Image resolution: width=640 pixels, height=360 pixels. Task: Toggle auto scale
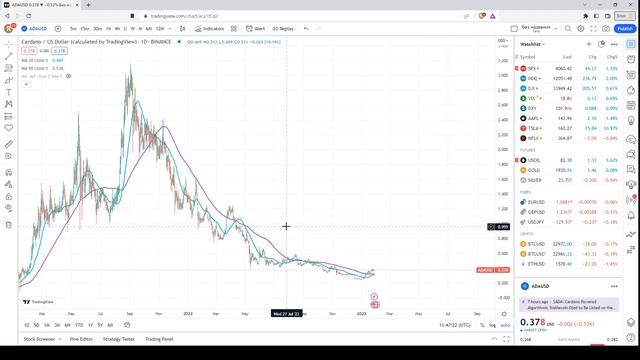pyautogui.click(x=505, y=325)
